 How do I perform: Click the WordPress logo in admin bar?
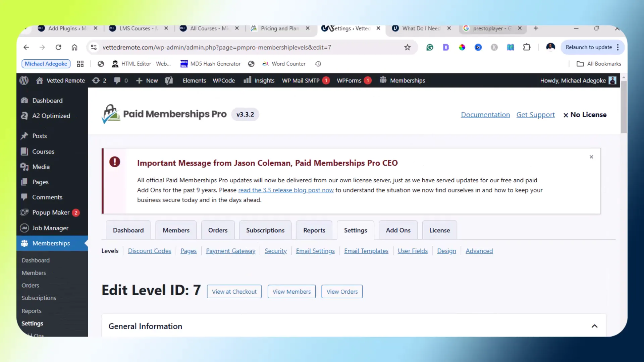pos(24,80)
